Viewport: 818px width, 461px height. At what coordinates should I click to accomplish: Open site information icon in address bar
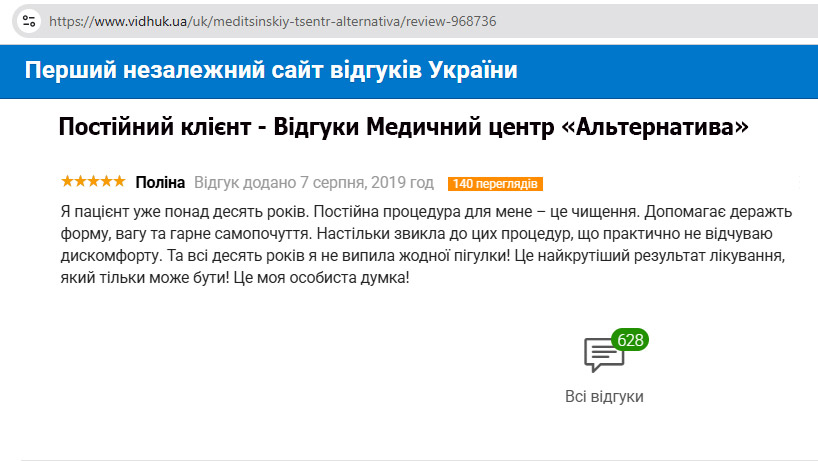click(x=30, y=20)
